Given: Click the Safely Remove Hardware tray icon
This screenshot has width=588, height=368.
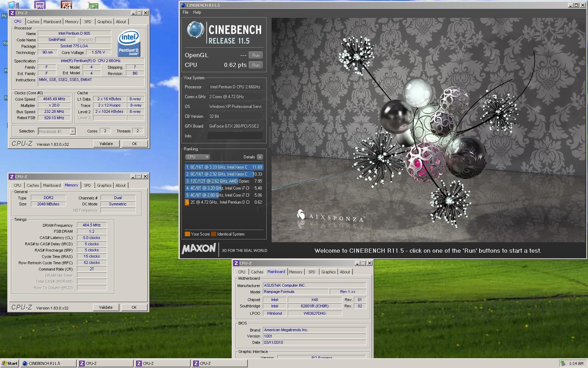Looking at the screenshot, I should [x=563, y=363].
